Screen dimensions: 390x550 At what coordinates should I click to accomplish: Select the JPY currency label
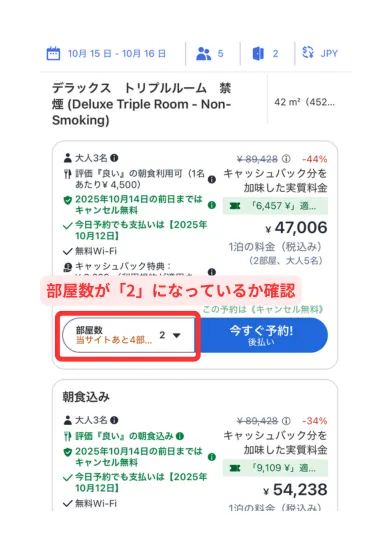(329, 53)
